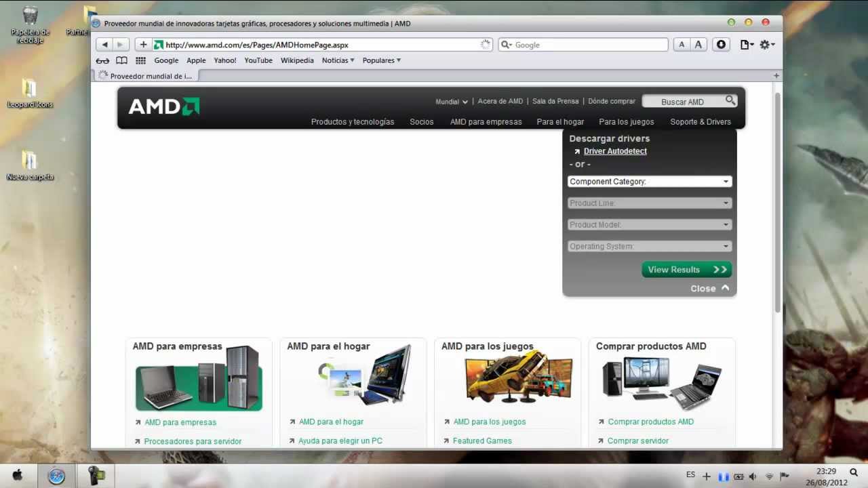Open the Google bookmark
868x488 pixels.
point(166,60)
